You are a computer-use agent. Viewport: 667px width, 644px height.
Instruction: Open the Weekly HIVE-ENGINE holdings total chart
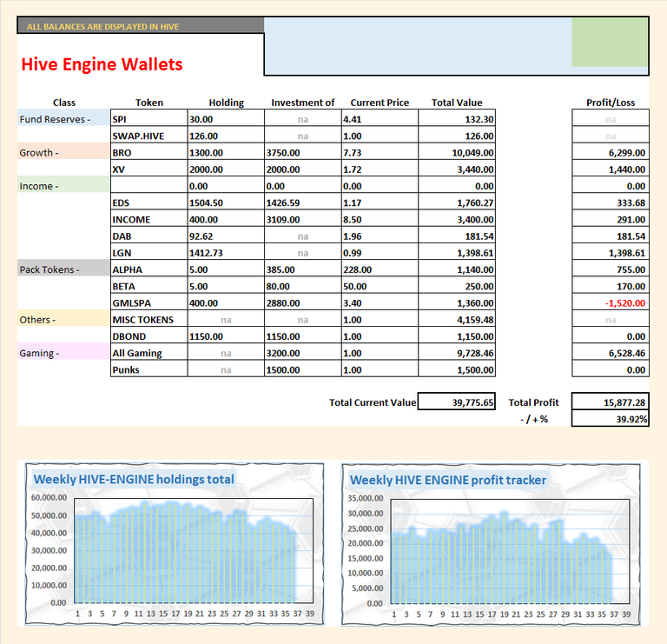point(175,544)
